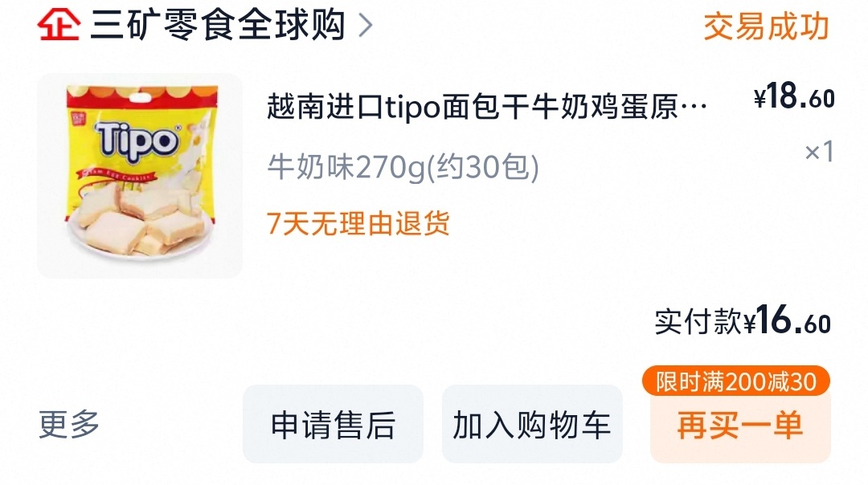Screen dimensions: 868x485
Task: View 7天无理由退货 policy tag
Action: tap(358, 223)
